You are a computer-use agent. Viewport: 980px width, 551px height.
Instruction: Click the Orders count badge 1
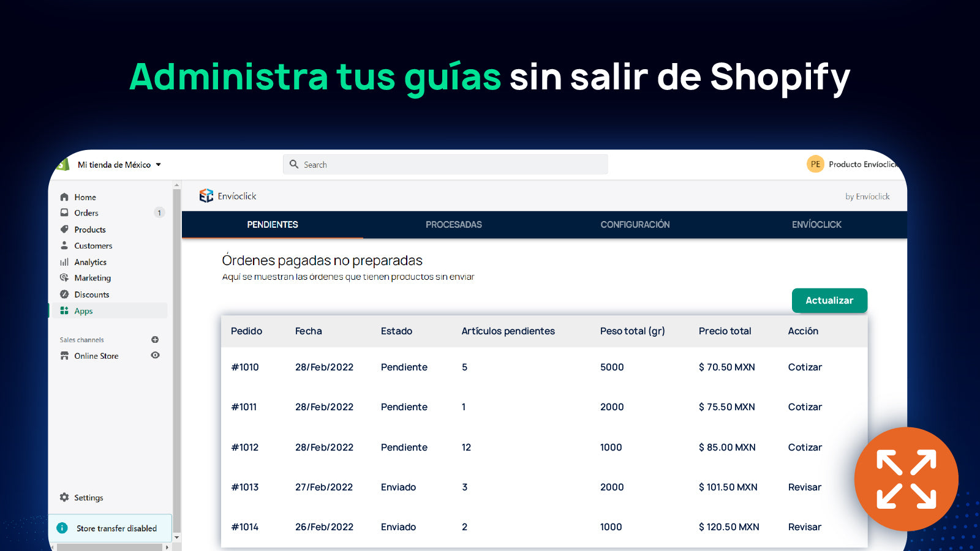pyautogui.click(x=159, y=213)
